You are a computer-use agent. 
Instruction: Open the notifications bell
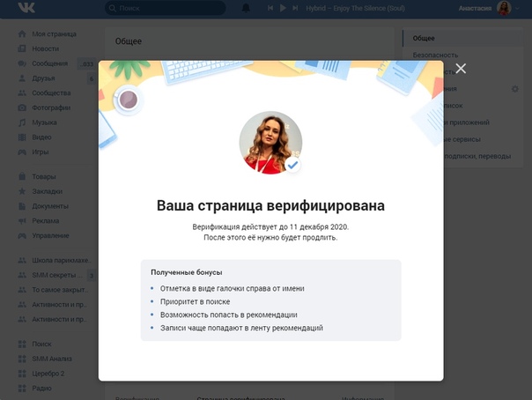(x=246, y=8)
